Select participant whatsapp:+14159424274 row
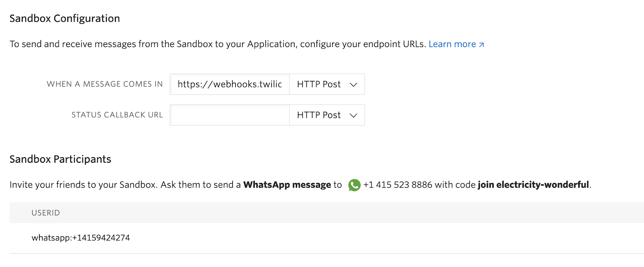 point(326,238)
